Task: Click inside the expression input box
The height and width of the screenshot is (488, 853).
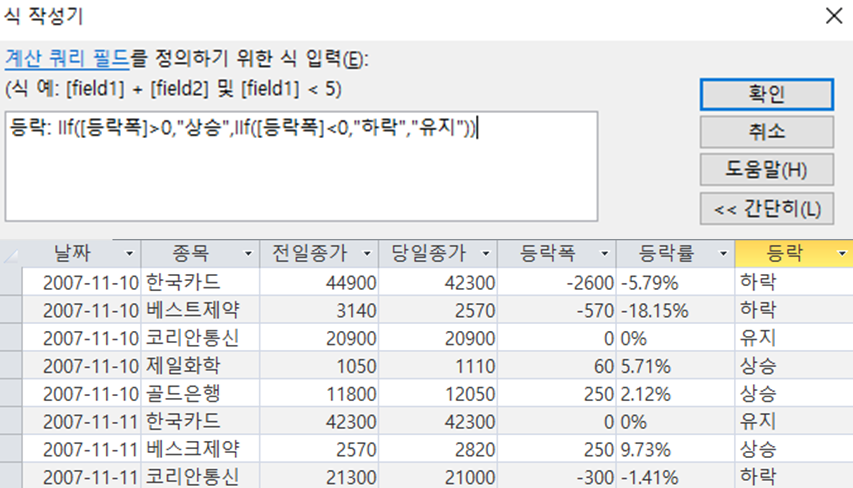Action: point(301,166)
